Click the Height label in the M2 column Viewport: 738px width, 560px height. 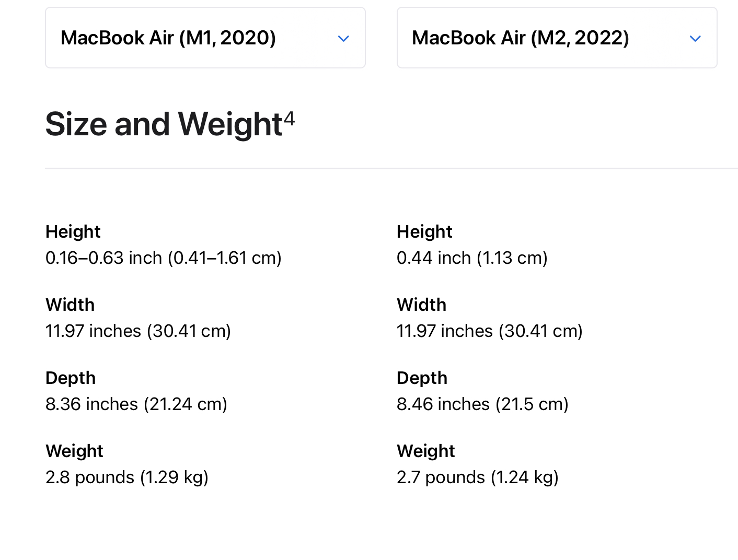(424, 232)
